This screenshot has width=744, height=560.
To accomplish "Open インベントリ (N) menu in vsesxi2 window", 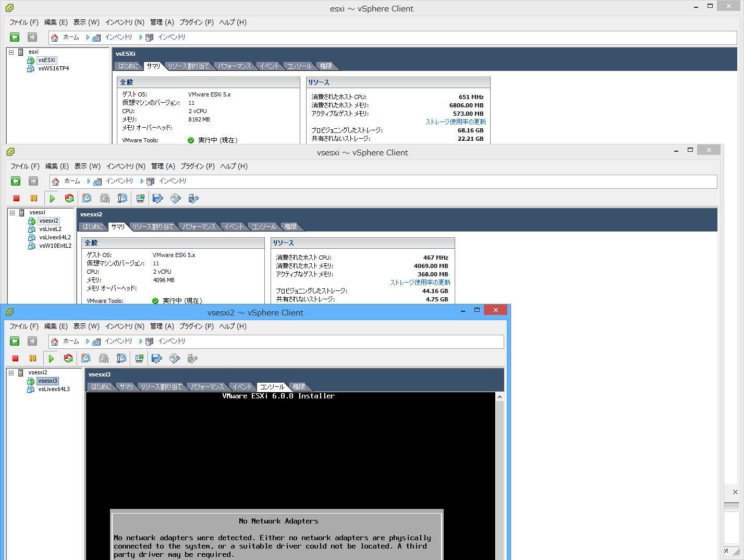I will pos(125,326).
